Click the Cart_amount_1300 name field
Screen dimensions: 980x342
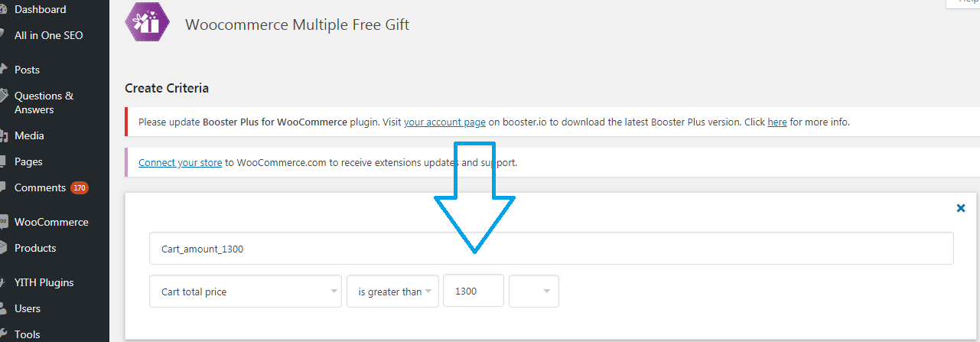(552, 249)
